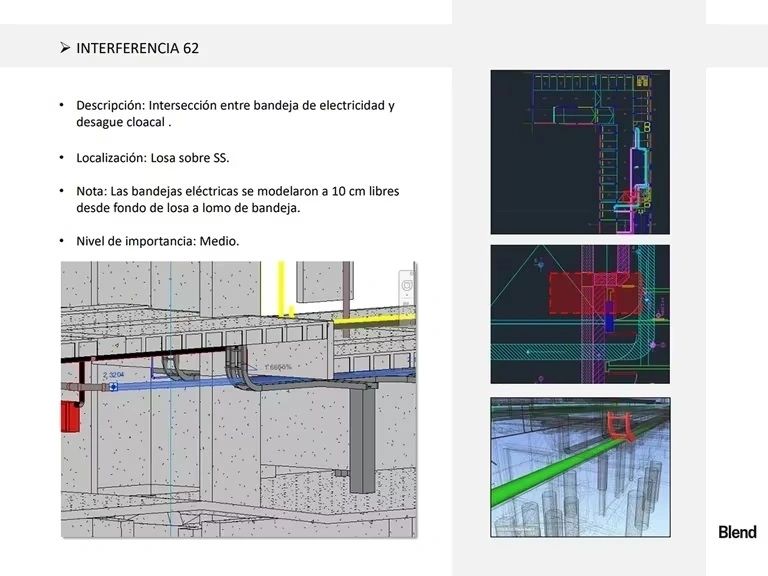Click the 'desague cloacal .' line

click(x=124, y=122)
